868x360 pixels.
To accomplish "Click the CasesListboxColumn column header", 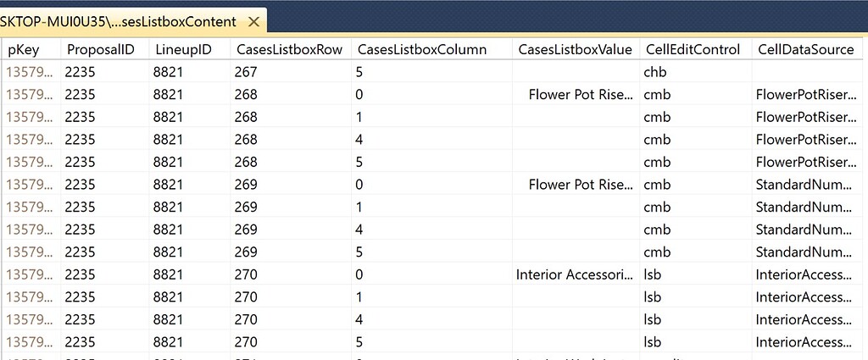I will click(422, 49).
